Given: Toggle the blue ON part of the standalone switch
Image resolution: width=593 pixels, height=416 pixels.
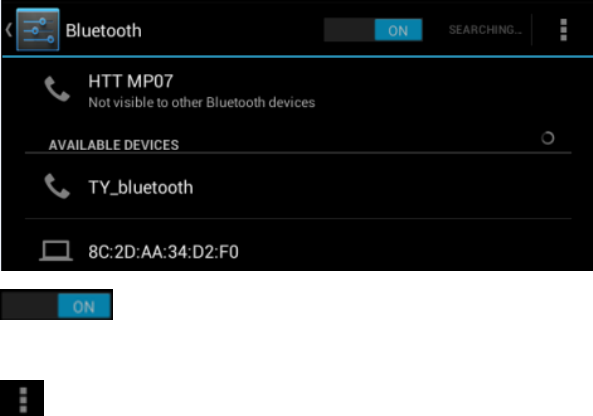Looking at the screenshot, I should [x=84, y=306].
